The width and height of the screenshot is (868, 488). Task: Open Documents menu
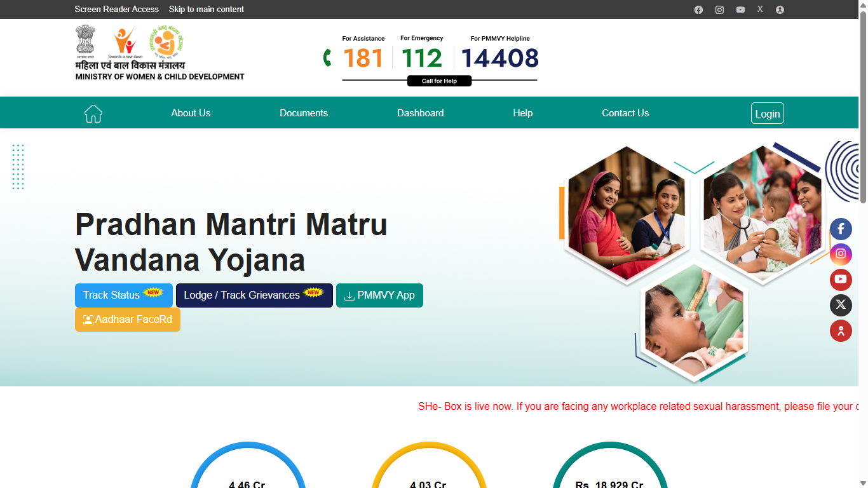click(x=304, y=113)
